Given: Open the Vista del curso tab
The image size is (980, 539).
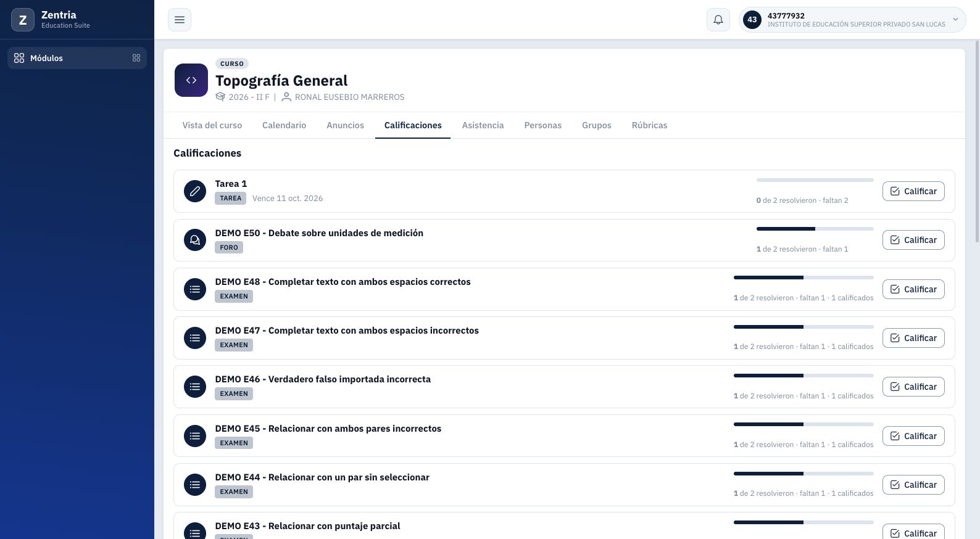Looking at the screenshot, I should tap(212, 125).
